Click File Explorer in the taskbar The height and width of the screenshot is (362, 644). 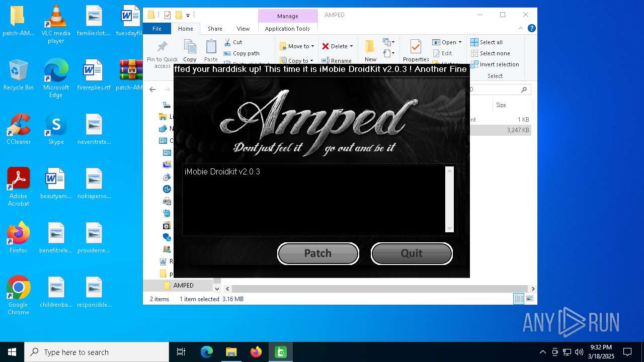(x=231, y=352)
